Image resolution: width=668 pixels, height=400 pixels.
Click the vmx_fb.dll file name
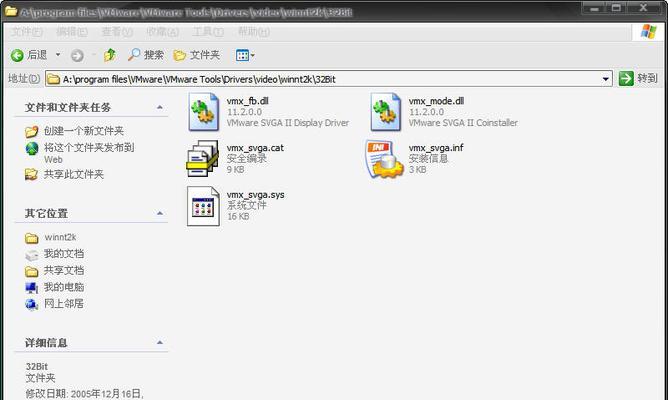[x=248, y=101]
